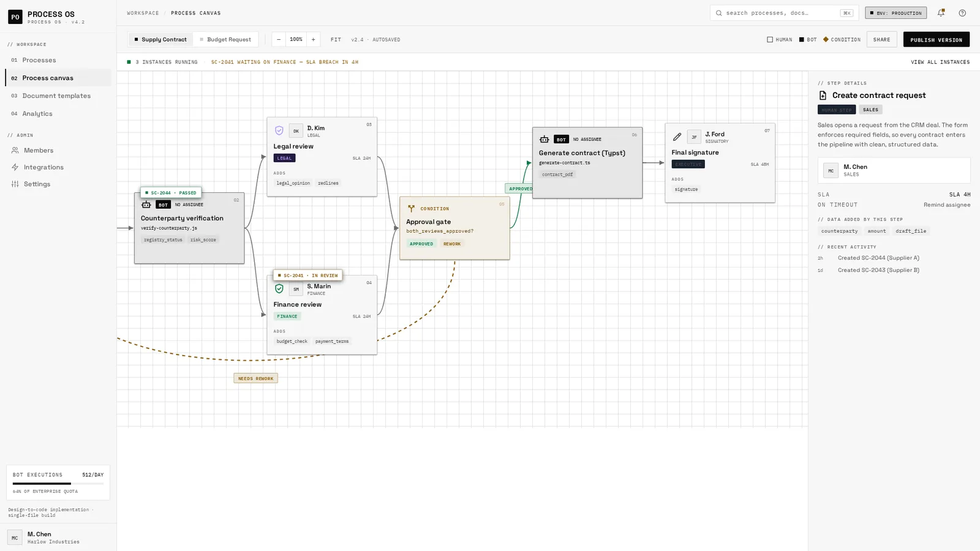Viewport: 980px width, 551px height.
Task: Switch to the Budget Request tab
Action: click(225, 40)
